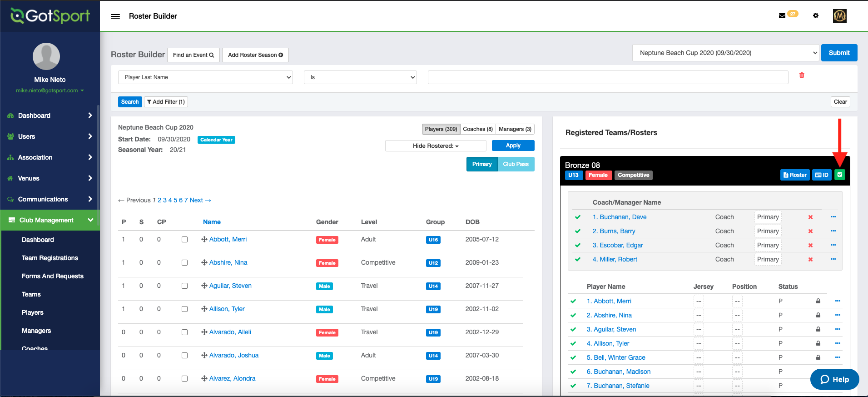868x397 pixels.
Task: Expand the Dashboard sidebar section
Action: click(x=50, y=116)
